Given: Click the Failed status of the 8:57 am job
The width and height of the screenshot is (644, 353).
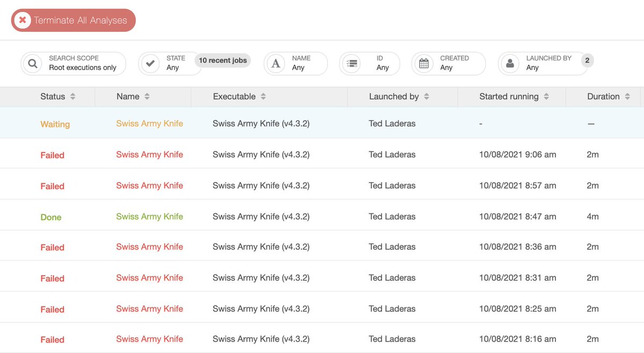Looking at the screenshot, I should coord(53,186).
